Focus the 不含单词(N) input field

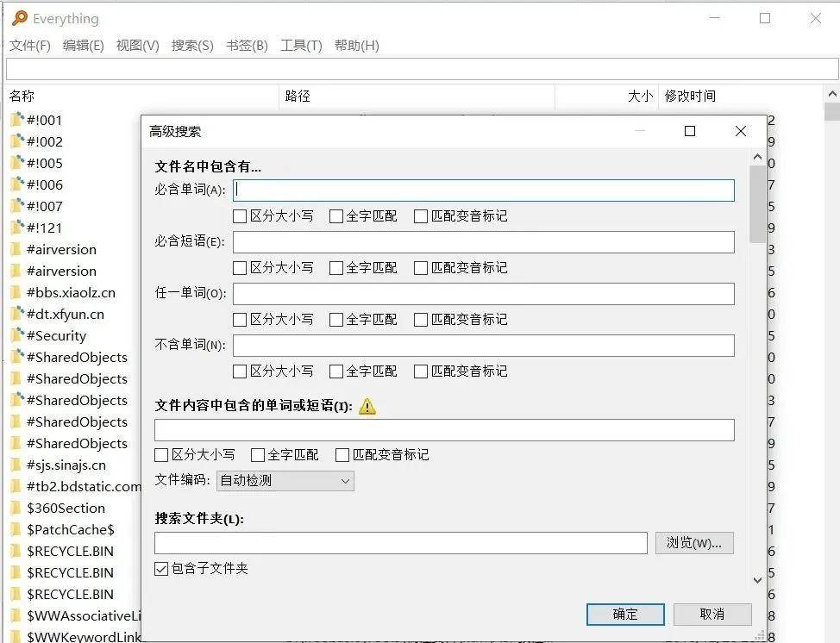tap(484, 346)
